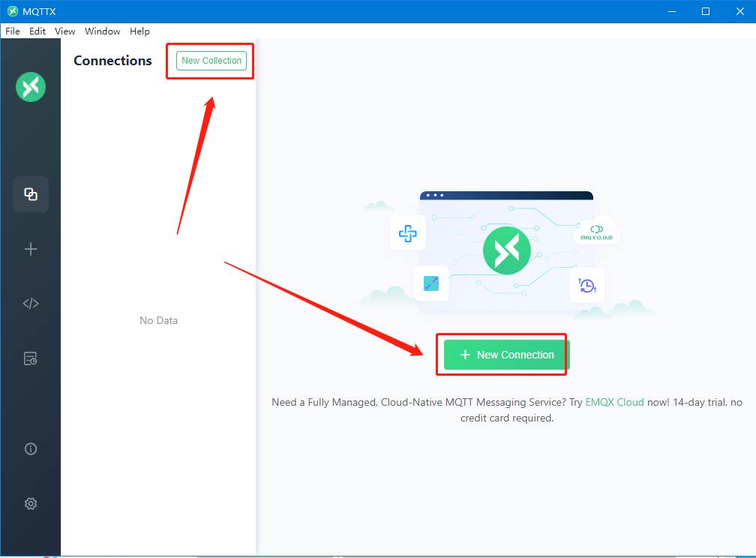Open the View menu
The height and width of the screenshot is (558, 756).
(x=65, y=31)
